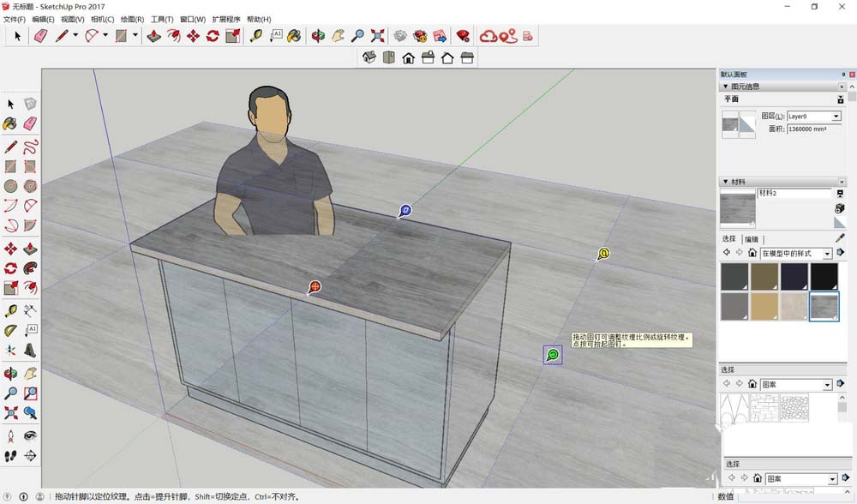Open the Layer0 layer dropdown
This screenshot has height=504, width=857.
[836, 117]
